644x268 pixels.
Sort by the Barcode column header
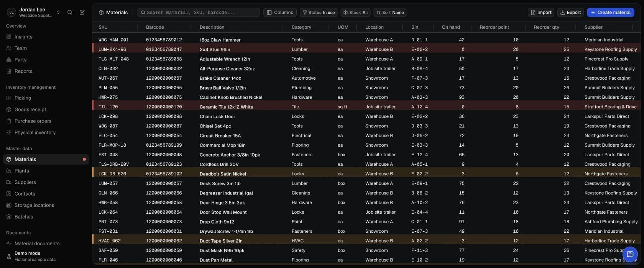(155, 27)
